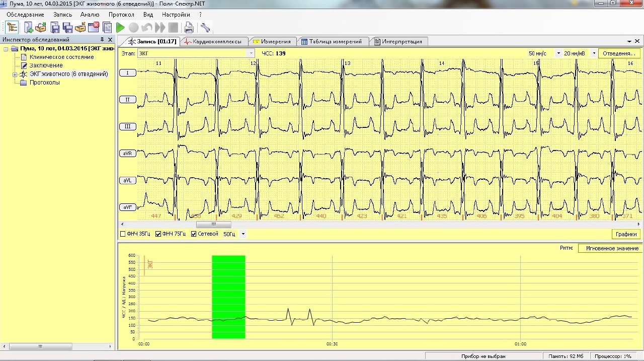Open settings via the wrench icon
Viewport: 644px width, 361px height.
coord(205,27)
